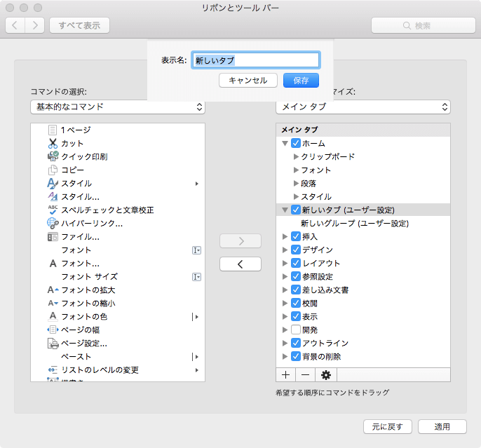The width and height of the screenshot is (481, 448).
Task: Select the Page Setup icon
Action: click(x=53, y=344)
